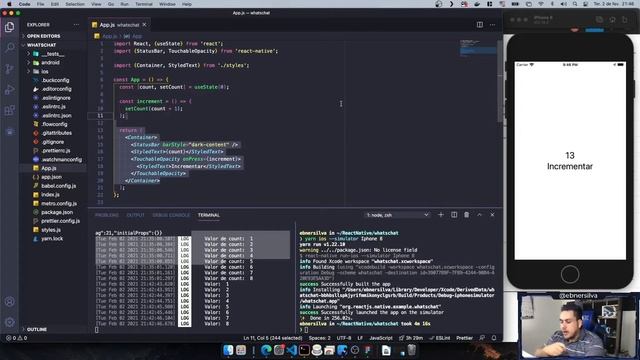Screen dimensions: 640x360
Task: Change indentation via Spaces: 2
Action: [320, 338]
